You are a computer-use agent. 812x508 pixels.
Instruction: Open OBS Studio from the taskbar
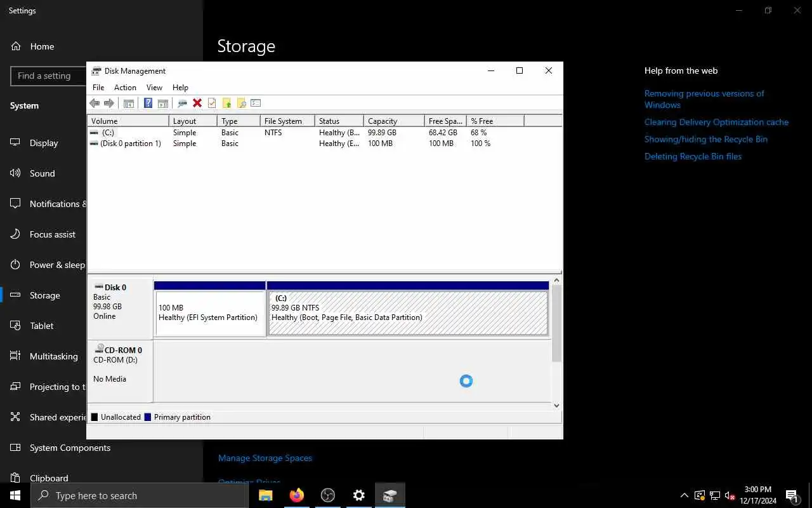(x=328, y=495)
